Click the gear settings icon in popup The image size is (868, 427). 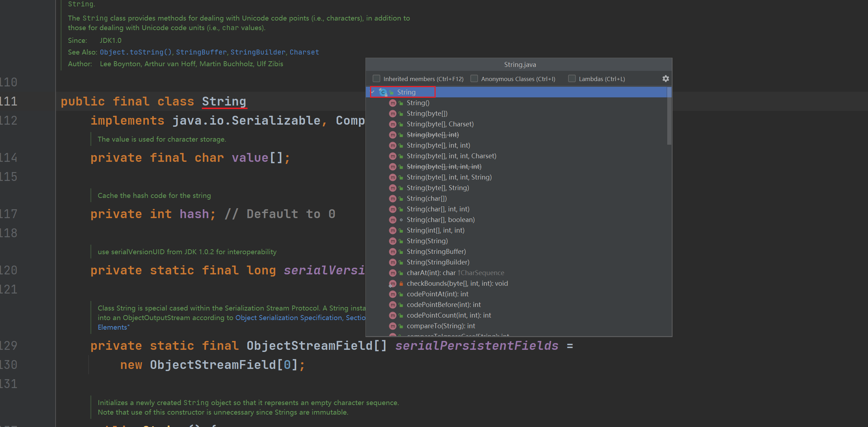click(x=665, y=79)
